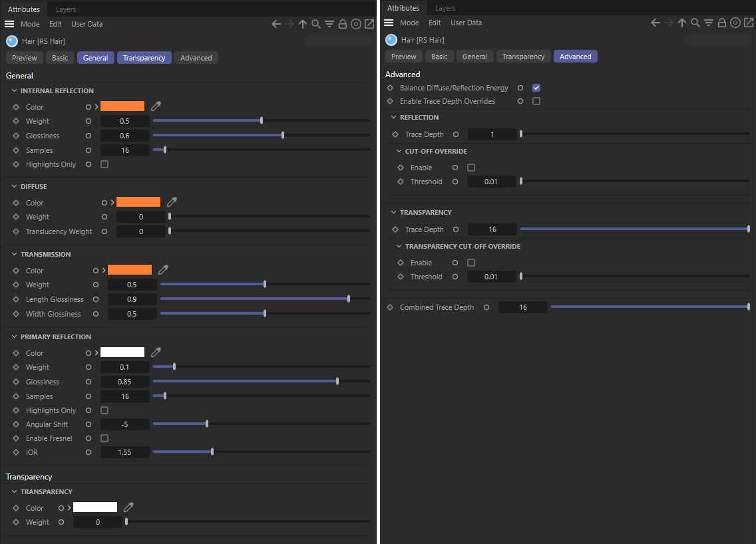Use the Transmission color eyedropper
This screenshot has width=756, height=544.
(x=163, y=270)
